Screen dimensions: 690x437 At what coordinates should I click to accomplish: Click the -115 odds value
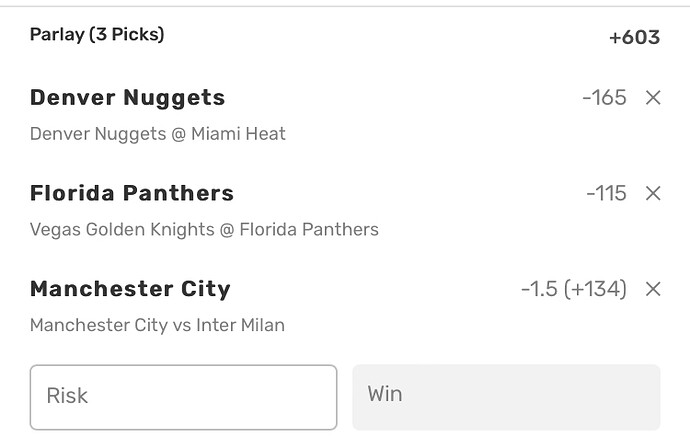click(x=606, y=193)
